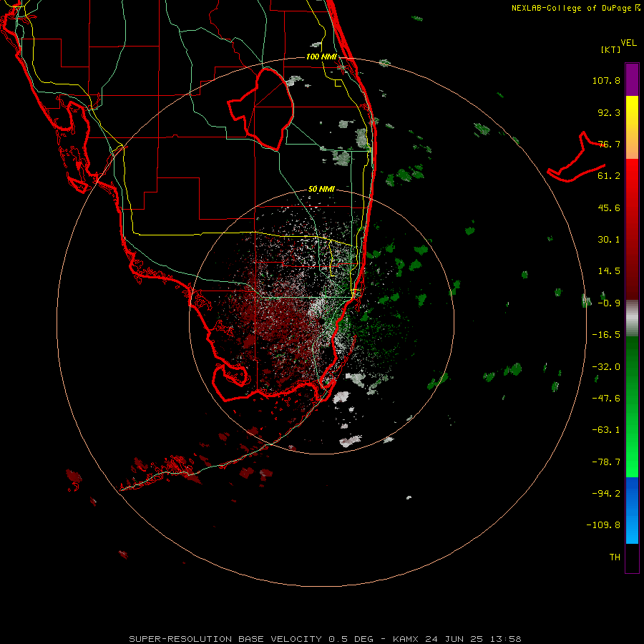Select the -94.2 legend value
Screen dimensions: 644x644
(x=606, y=494)
